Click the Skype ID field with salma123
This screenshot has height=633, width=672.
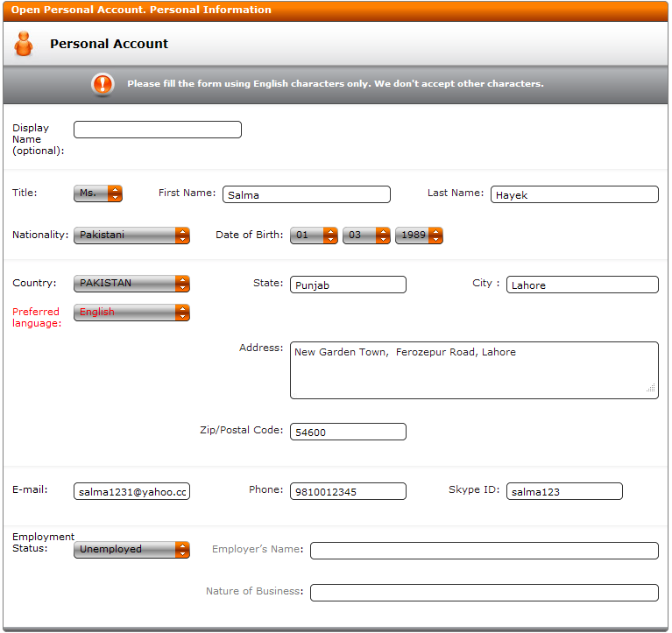tap(564, 491)
